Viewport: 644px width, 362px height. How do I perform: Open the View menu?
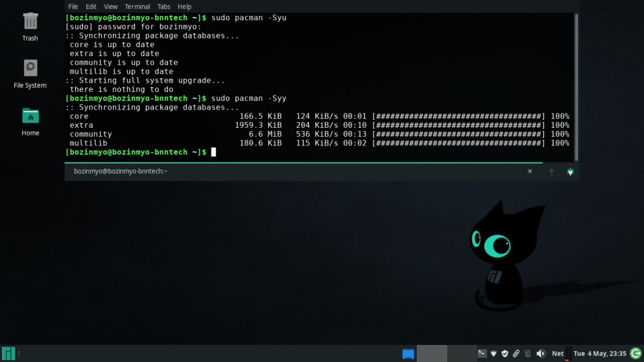tap(111, 6)
